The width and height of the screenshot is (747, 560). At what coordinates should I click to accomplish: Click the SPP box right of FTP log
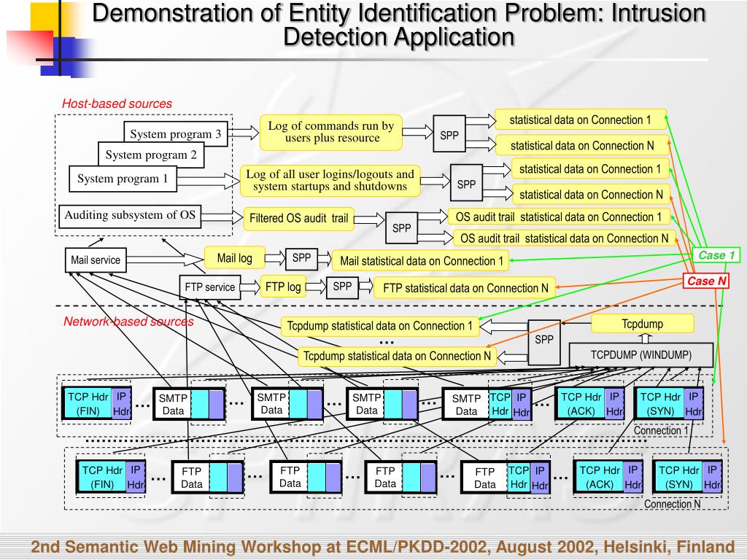tap(342, 287)
